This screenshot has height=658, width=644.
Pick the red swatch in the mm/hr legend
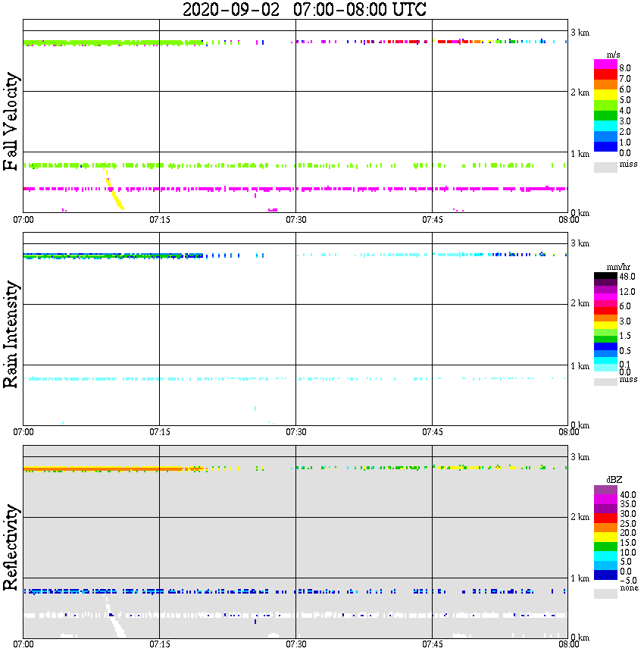pyautogui.click(x=605, y=311)
